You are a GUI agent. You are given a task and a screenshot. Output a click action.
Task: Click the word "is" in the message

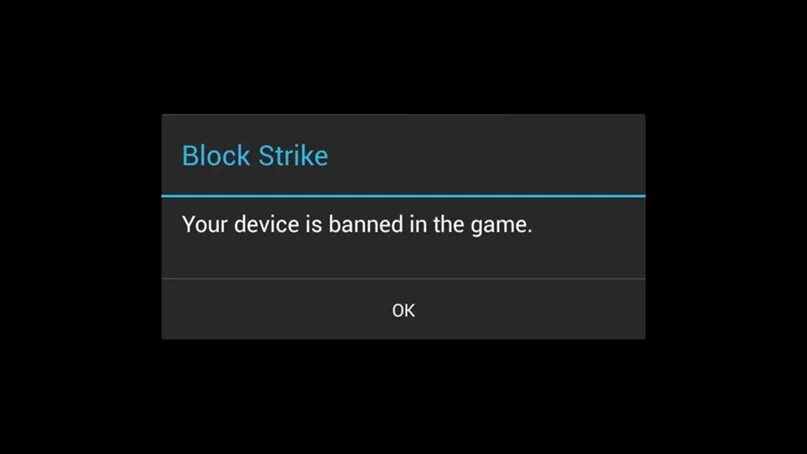click(313, 224)
